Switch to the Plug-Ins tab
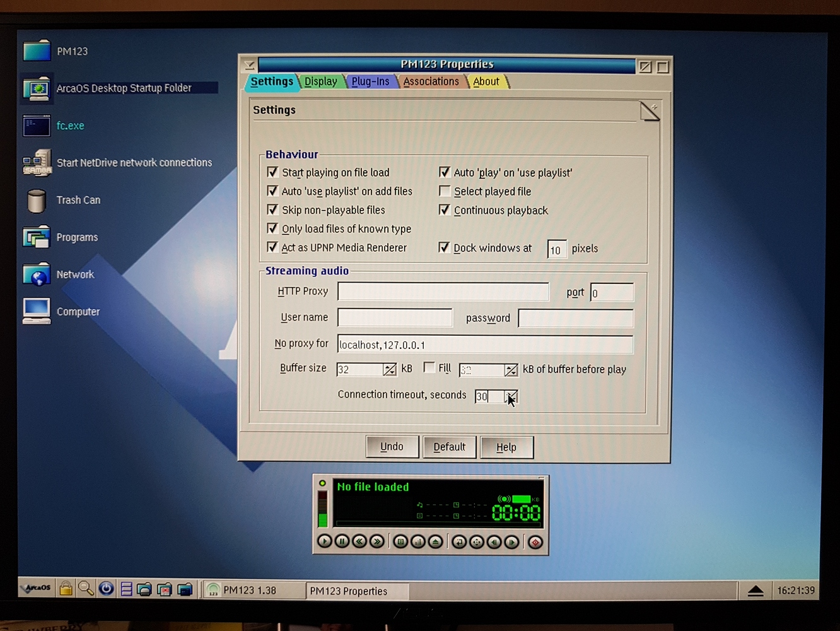 click(370, 81)
